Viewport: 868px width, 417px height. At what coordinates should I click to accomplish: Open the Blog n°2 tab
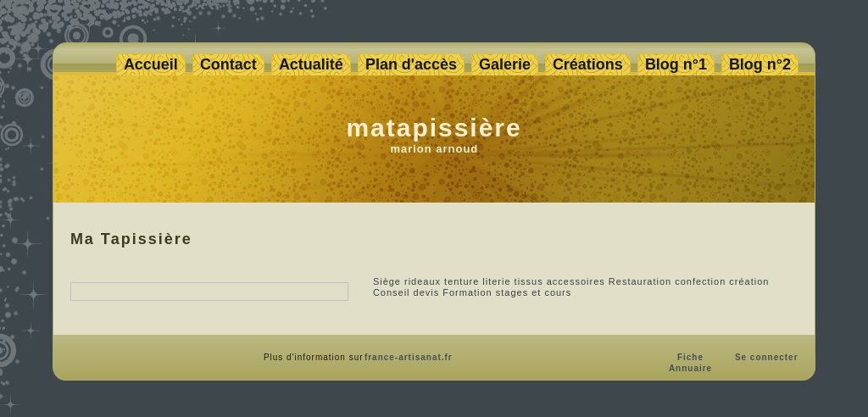click(x=759, y=64)
